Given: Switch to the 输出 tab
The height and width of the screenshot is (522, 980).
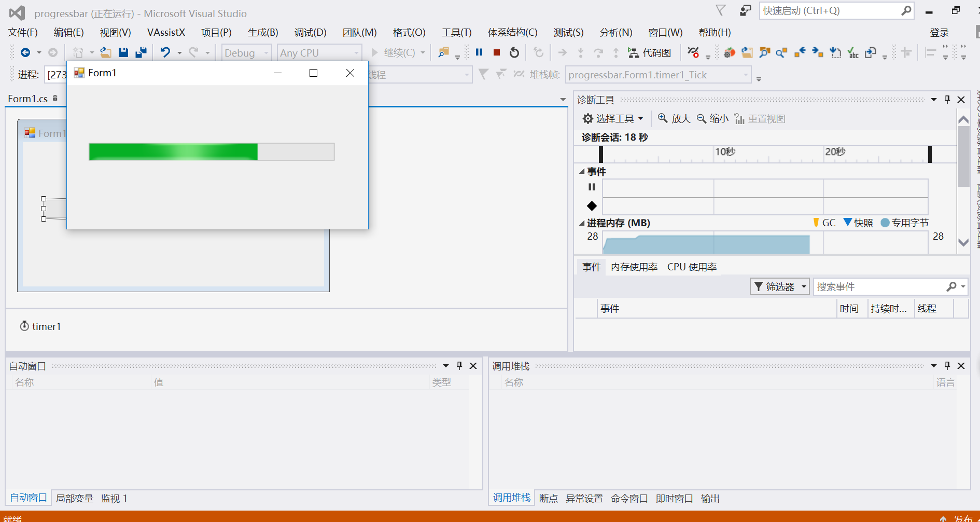Looking at the screenshot, I should tap(710, 499).
